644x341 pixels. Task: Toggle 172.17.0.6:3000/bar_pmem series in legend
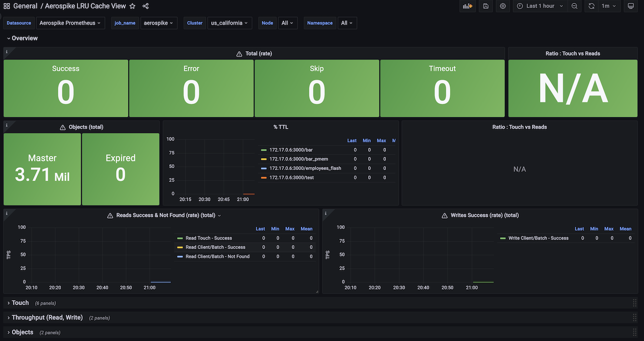tap(298, 159)
